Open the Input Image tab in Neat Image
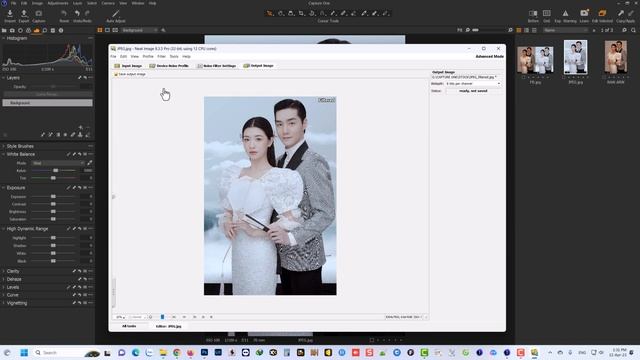The height and width of the screenshot is (360, 640). tap(128, 66)
